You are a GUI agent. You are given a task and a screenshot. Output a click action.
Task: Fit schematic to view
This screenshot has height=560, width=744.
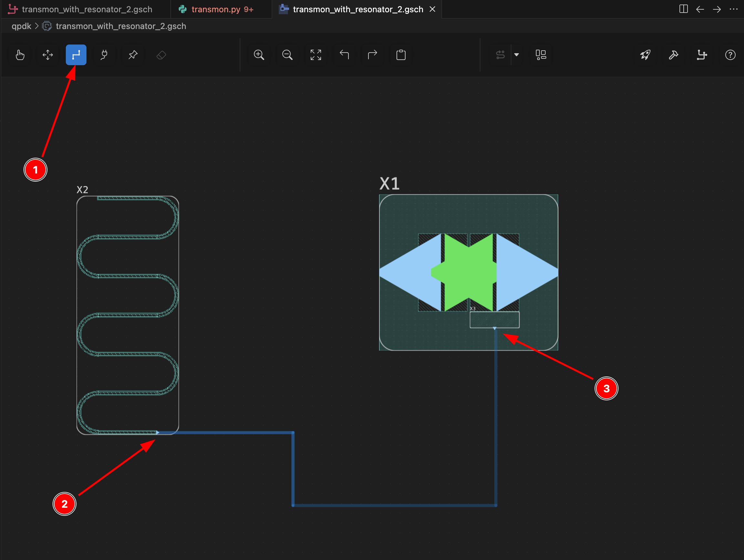316,55
